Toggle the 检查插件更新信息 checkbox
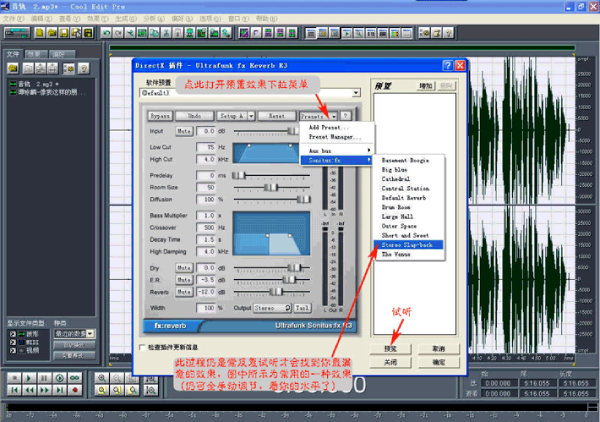The width and height of the screenshot is (600, 422). click(x=142, y=348)
